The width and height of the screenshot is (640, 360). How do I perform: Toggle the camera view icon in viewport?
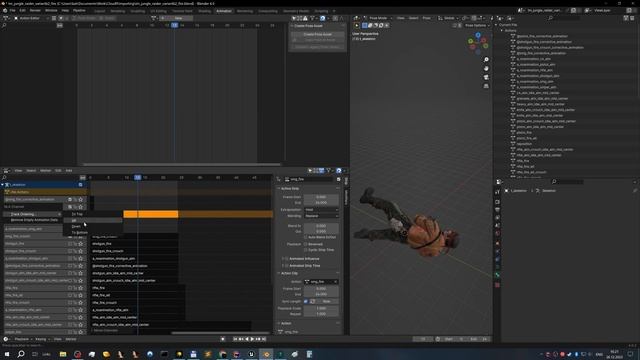point(486,77)
